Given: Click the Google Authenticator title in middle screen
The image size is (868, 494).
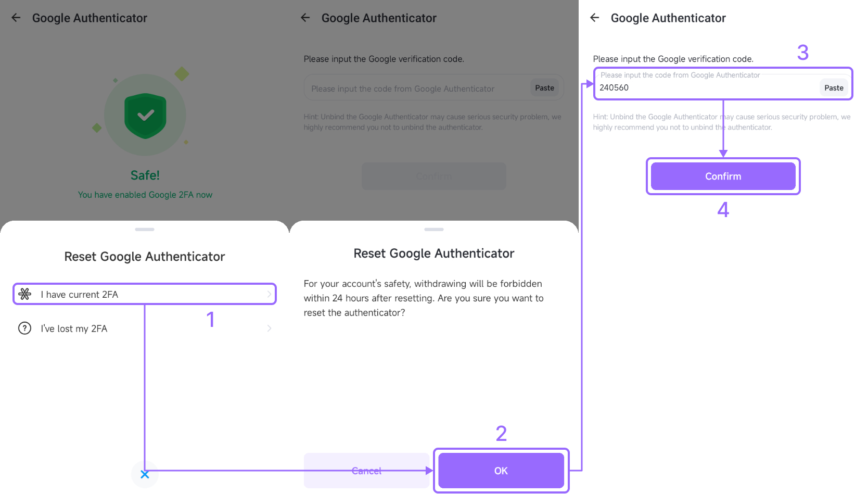Looking at the screenshot, I should (379, 18).
